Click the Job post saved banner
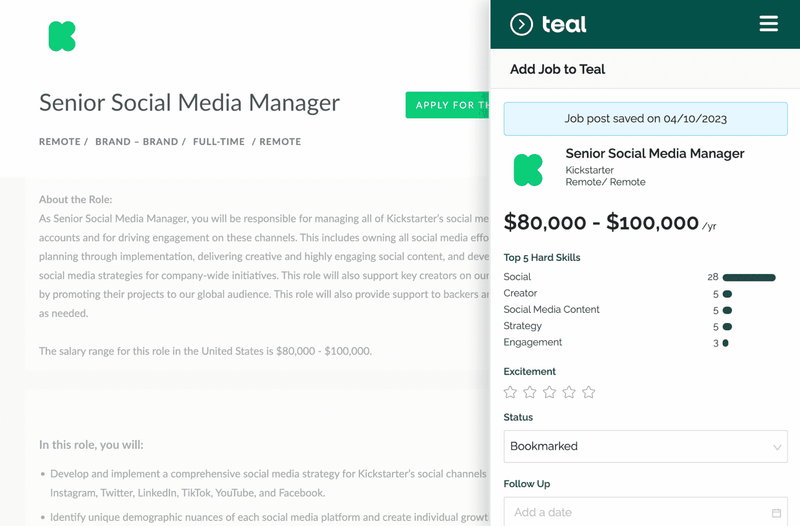 click(645, 119)
